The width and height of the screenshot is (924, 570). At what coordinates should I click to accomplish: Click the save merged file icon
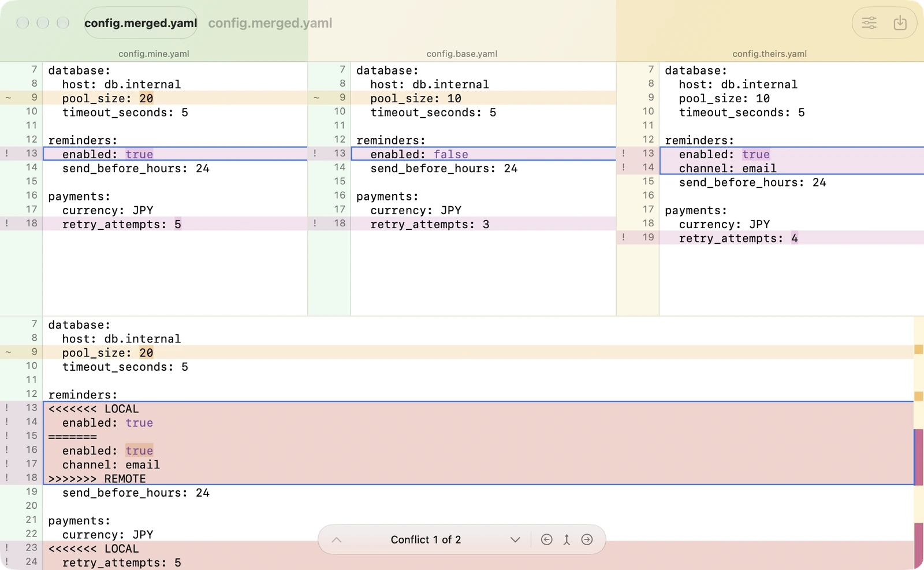(x=900, y=23)
